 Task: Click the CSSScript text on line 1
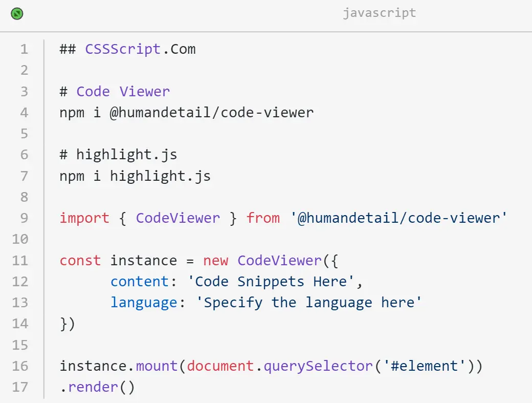122,50
